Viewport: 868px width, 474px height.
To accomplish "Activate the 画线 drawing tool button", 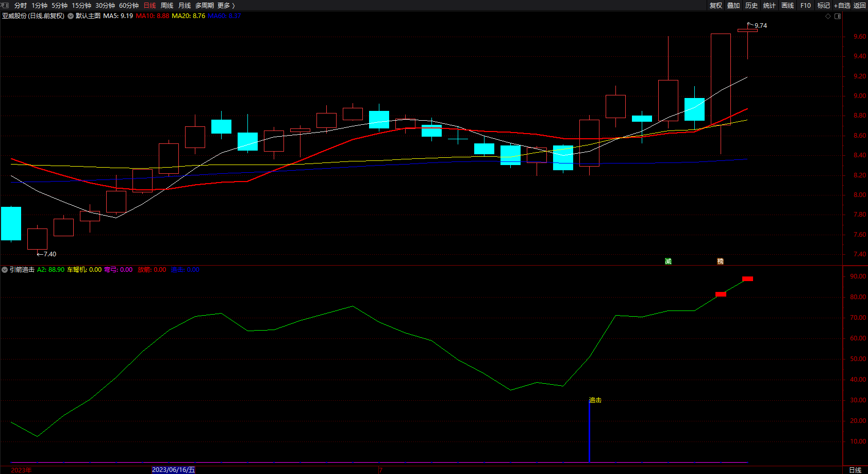I will pyautogui.click(x=788, y=5).
